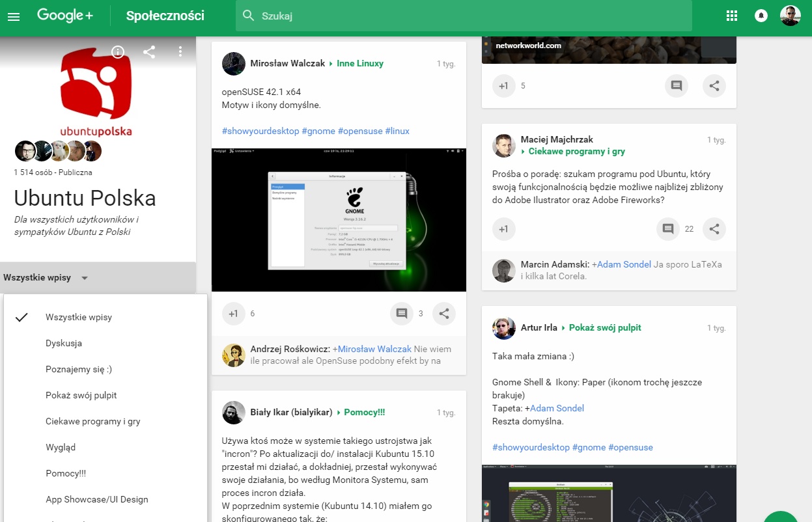Screen dimensions: 812x522
Task: Open Marcin Adamski's commenter avatar
Action: (504, 271)
